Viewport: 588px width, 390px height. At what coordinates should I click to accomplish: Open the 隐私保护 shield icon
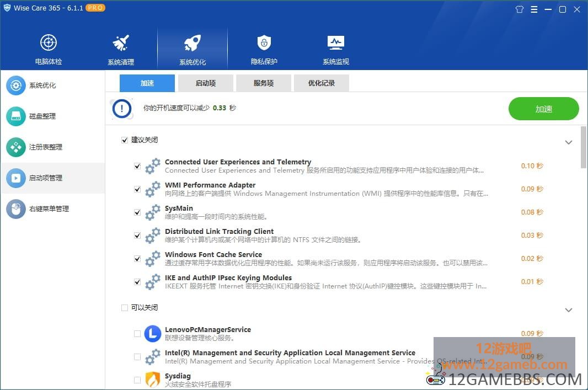tap(264, 42)
